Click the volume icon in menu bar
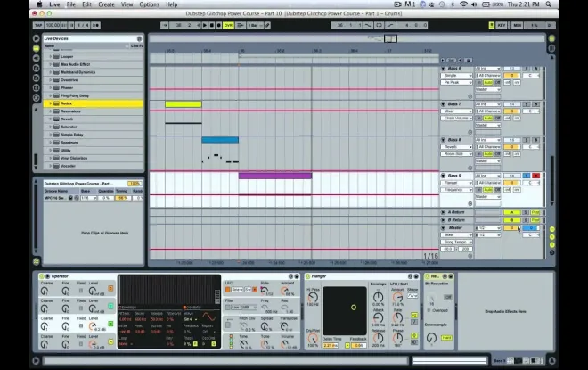588x370 pixels. point(474,4)
